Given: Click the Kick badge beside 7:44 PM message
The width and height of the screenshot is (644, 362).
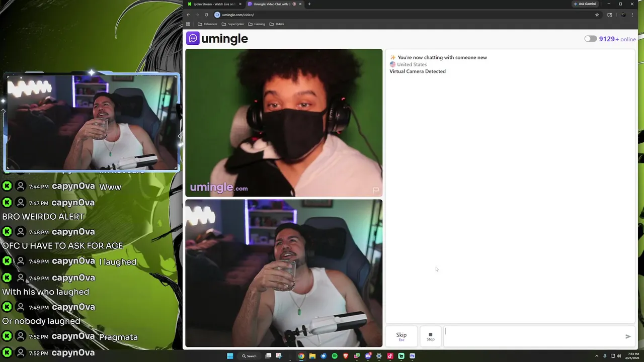Looking at the screenshot, I should pos(7,186).
